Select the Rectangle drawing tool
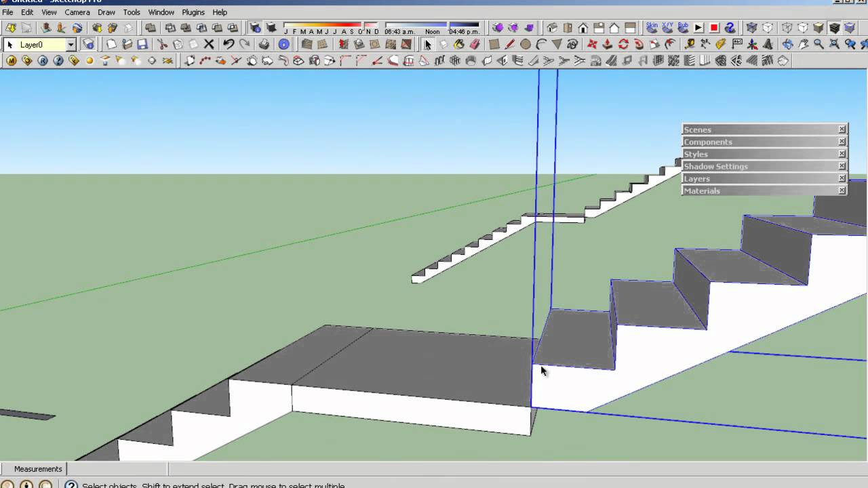Viewport: 868px width, 488px height. tap(494, 45)
